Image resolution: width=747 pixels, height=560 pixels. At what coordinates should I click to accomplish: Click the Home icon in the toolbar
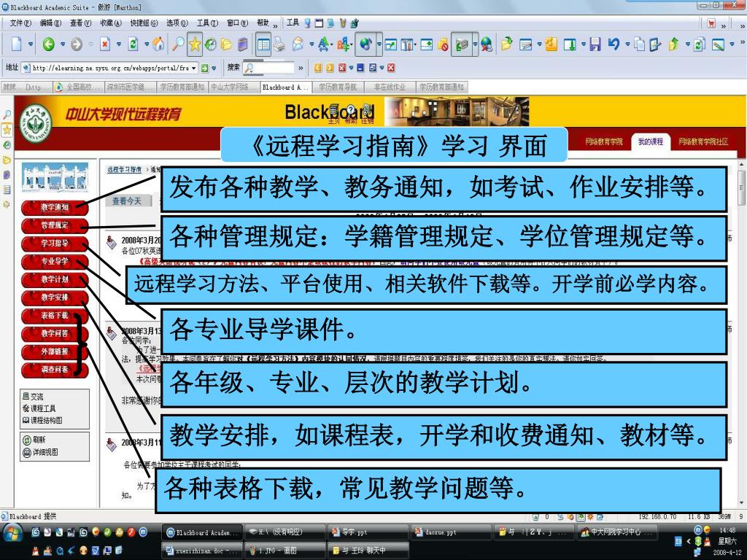[x=158, y=44]
